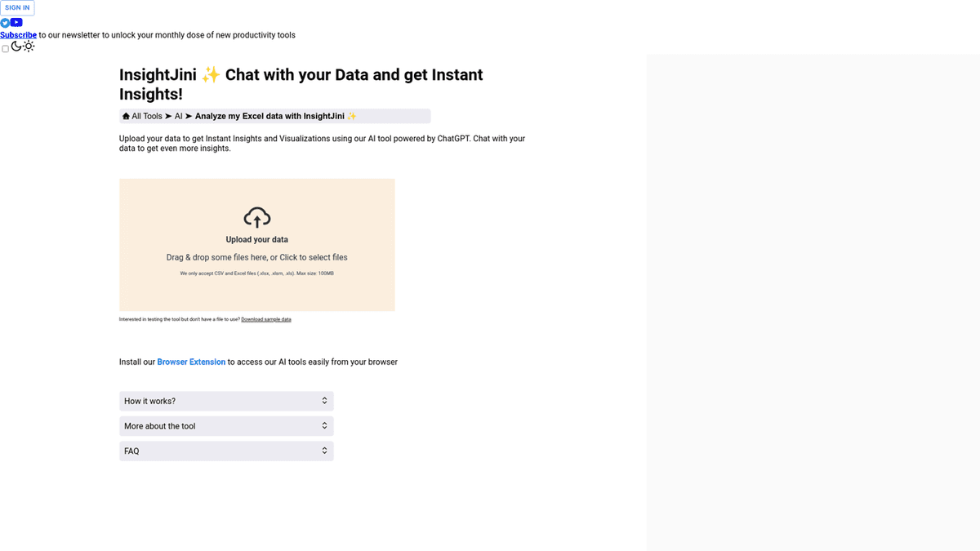Viewport: 980px width, 551px height.
Task: Expand the FAQ section
Action: [x=226, y=451]
